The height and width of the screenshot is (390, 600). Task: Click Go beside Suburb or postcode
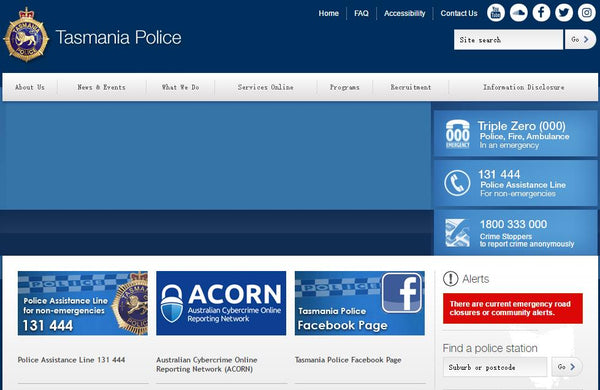point(567,367)
